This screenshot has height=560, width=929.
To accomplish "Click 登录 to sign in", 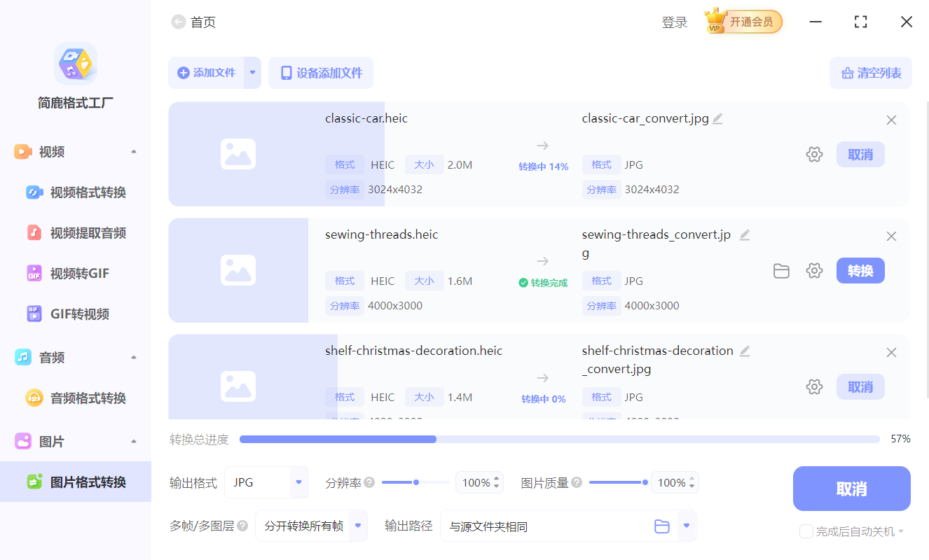I will click(x=675, y=22).
